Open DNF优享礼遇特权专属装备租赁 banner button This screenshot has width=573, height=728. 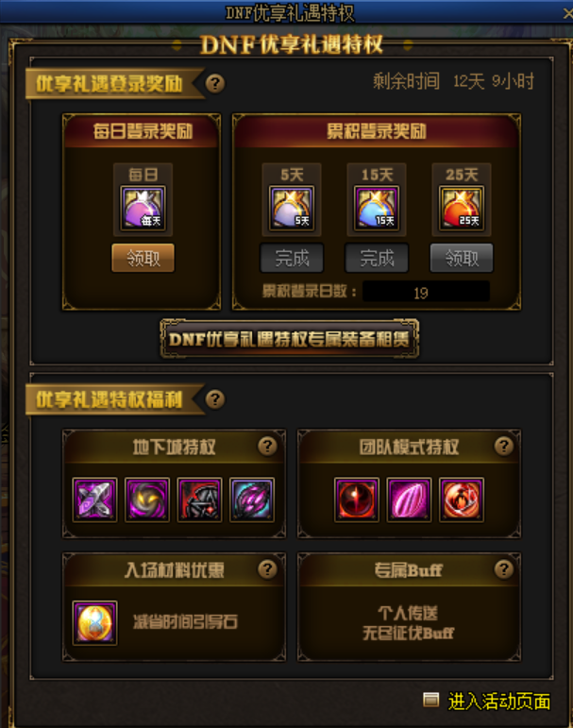(289, 339)
